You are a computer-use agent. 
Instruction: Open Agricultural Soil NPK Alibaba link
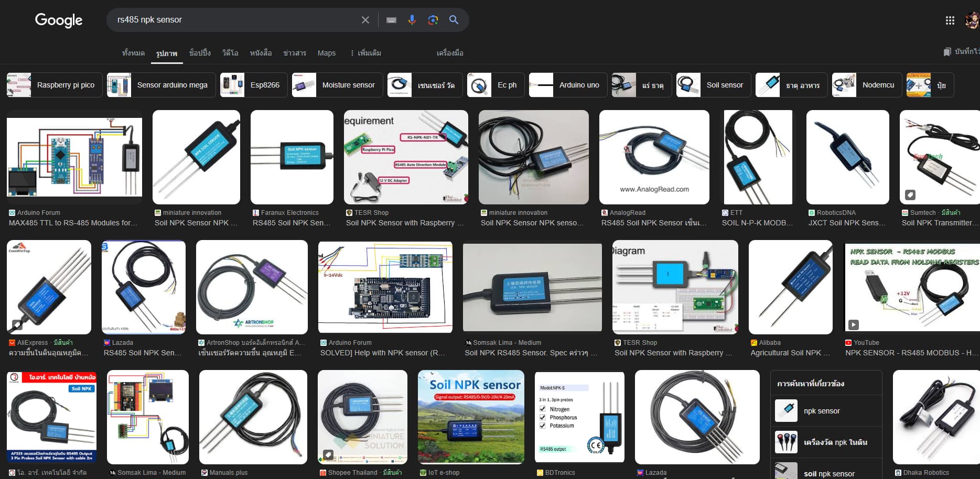tap(790, 353)
